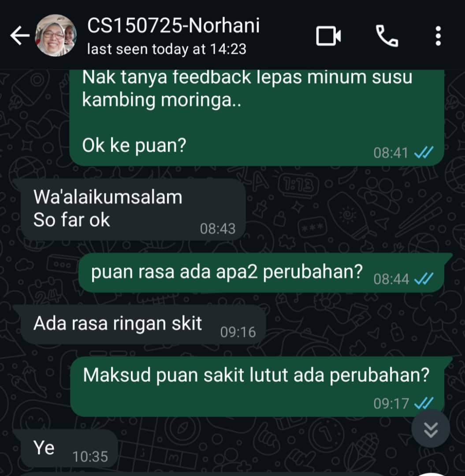Tap read-receipt ticks on the 08:41 message

pos(424,152)
